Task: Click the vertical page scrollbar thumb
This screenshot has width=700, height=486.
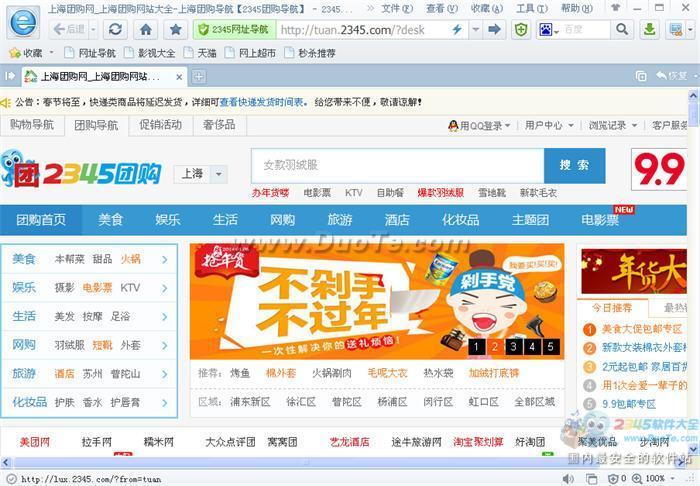Action: pyautogui.click(x=693, y=114)
